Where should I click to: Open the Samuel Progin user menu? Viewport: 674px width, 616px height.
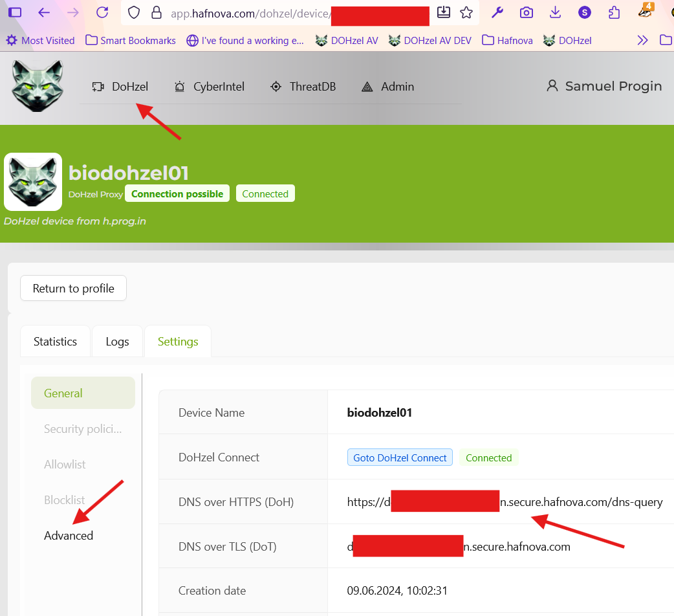604,86
